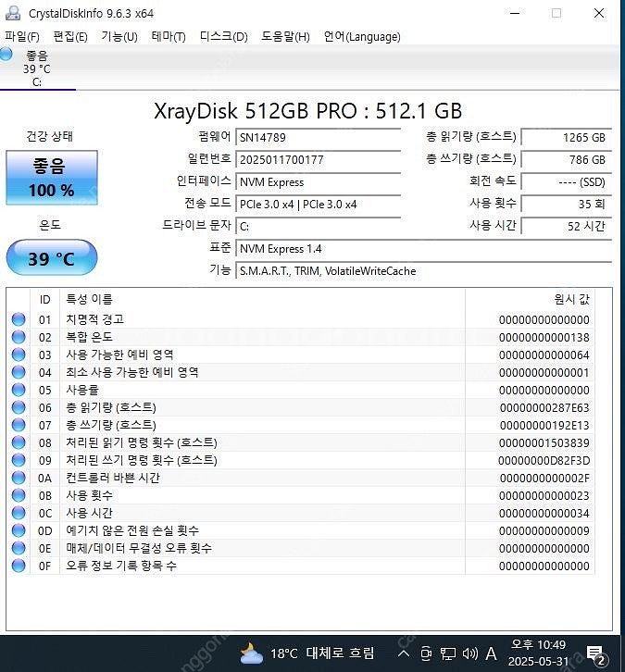This screenshot has width=625, height=672.
Task: Click status icon for row 05 사용률
Action: (19, 390)
